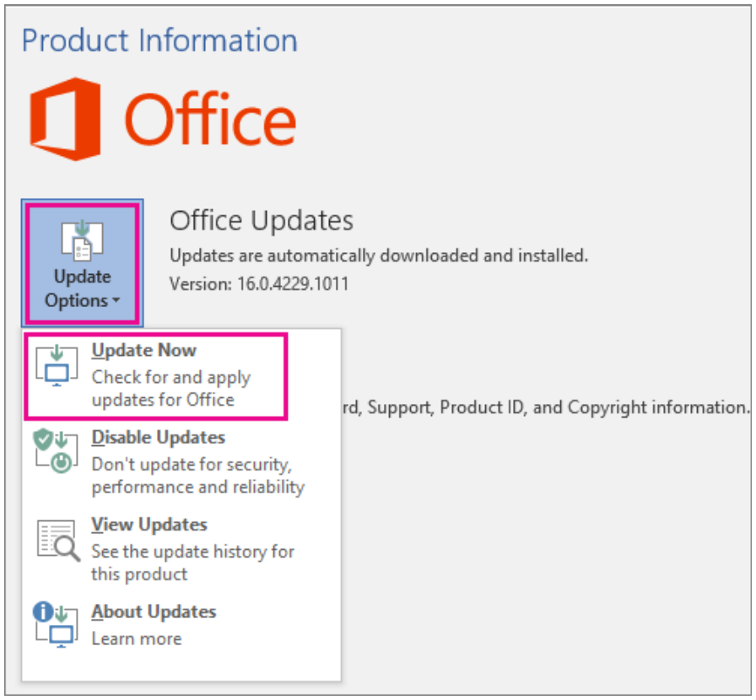Click the About Updates info icon
The image size is (756, 700).
(55, 625)
